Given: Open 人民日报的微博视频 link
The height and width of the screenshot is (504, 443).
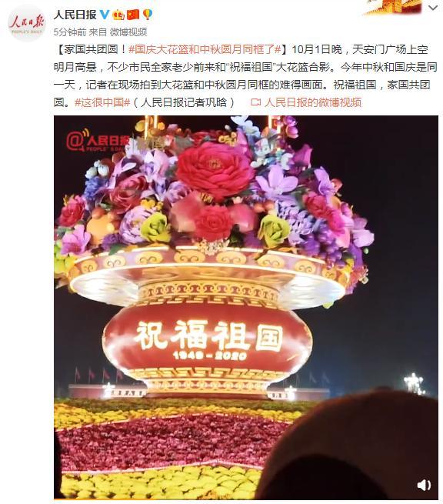Looking at the screenshot, I should click(313, 102).
